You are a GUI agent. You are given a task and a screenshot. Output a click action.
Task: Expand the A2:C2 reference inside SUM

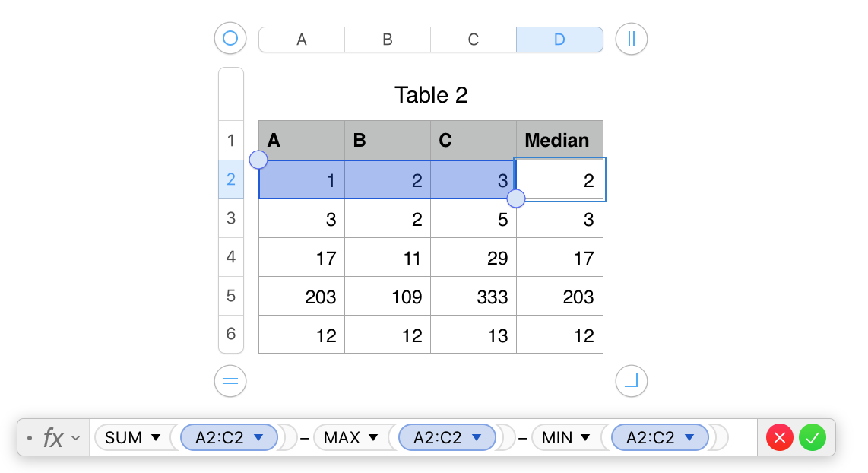[x=258, y=437]
